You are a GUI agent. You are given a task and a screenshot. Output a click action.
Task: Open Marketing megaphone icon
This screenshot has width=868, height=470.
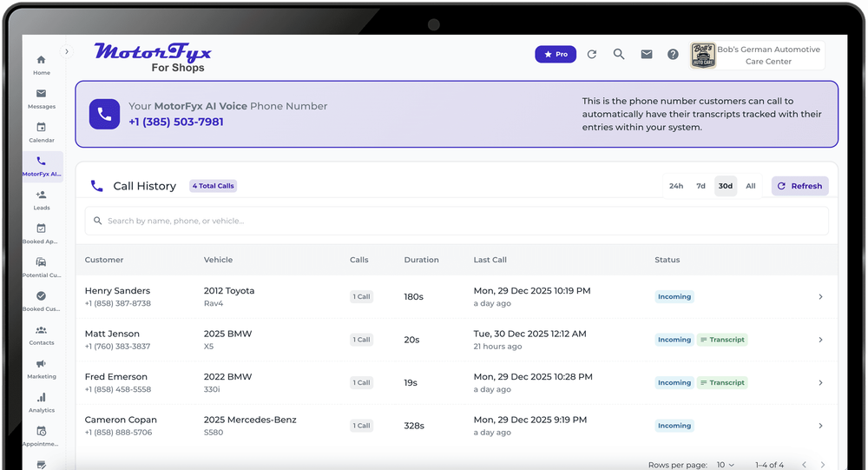(x=41, y=365)
